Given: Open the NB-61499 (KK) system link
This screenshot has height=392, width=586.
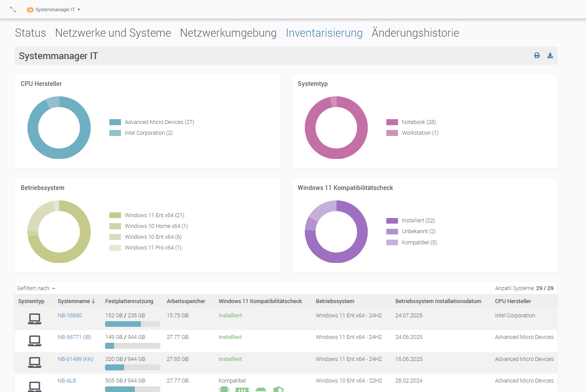Looking at the screenshot, I should point(75,359).
